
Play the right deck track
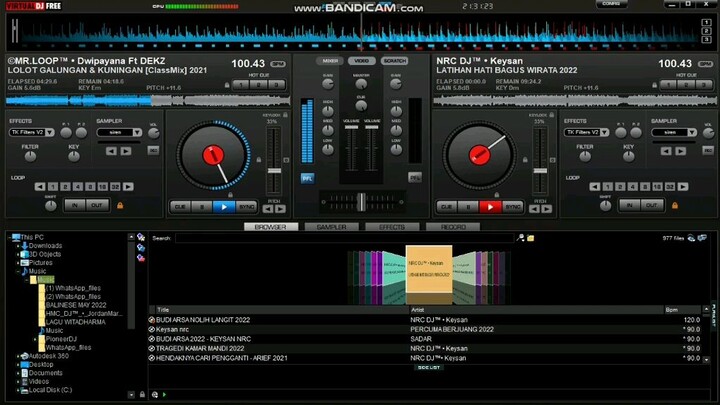(490, 207)
